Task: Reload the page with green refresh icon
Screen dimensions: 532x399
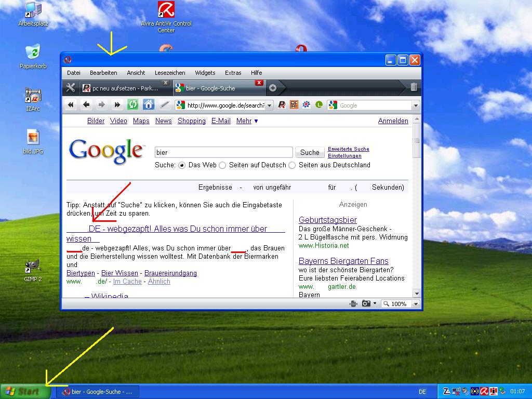Action: click(132, 105)
